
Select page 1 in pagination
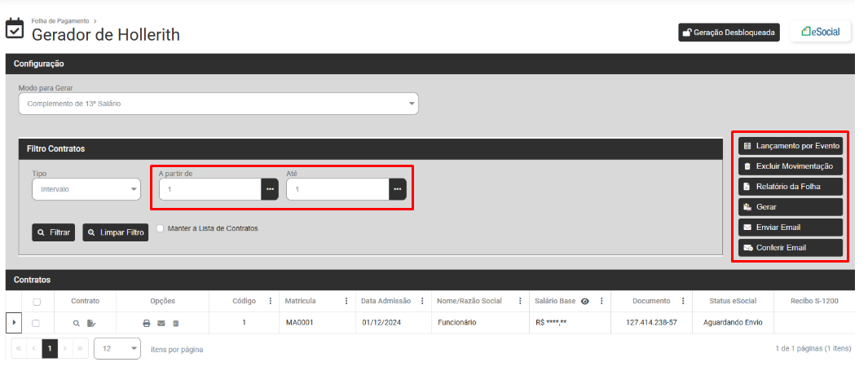coord(50,349)
